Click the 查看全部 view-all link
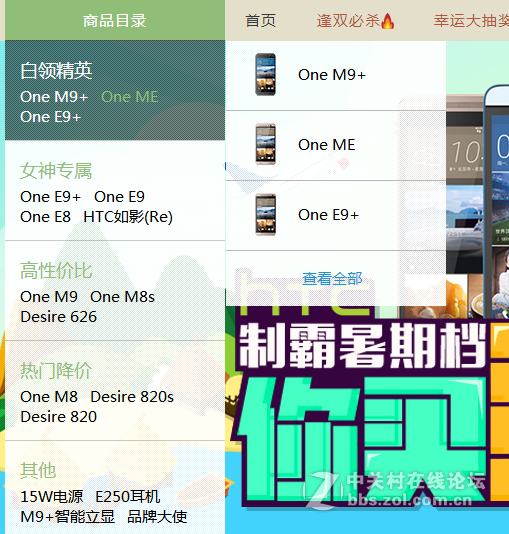The width and height of the screenshot is (509, 534). point(332,279)
